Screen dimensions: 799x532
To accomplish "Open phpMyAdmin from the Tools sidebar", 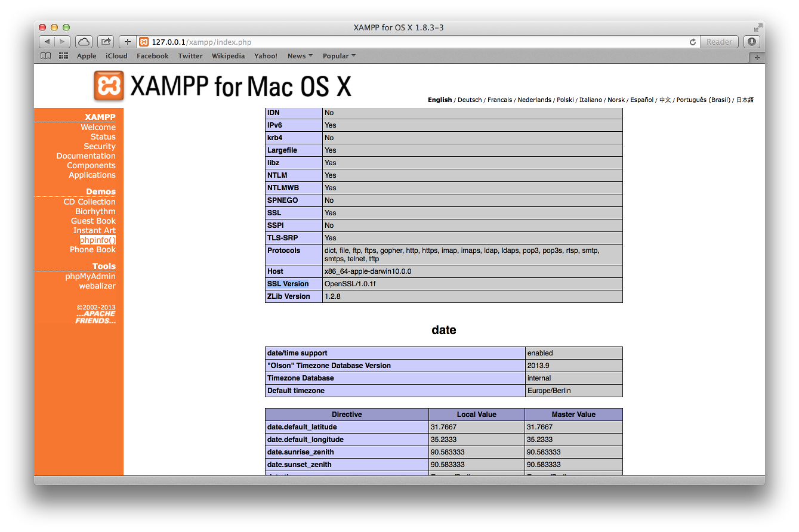I will 90,276.
